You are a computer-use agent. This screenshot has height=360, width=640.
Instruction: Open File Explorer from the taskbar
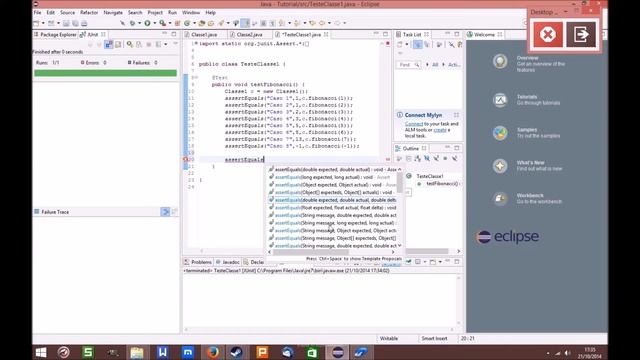pyautogui.click(x=137, y=352)
